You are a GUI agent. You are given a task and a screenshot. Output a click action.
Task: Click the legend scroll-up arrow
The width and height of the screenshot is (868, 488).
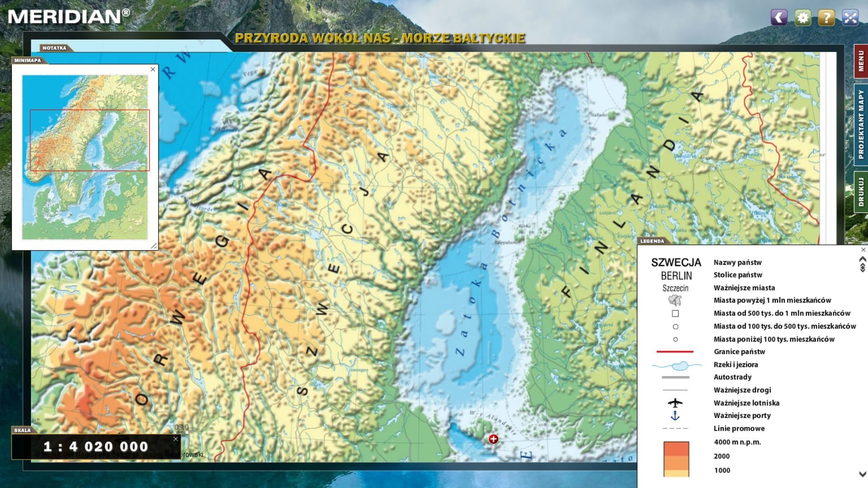coord(863,259)
